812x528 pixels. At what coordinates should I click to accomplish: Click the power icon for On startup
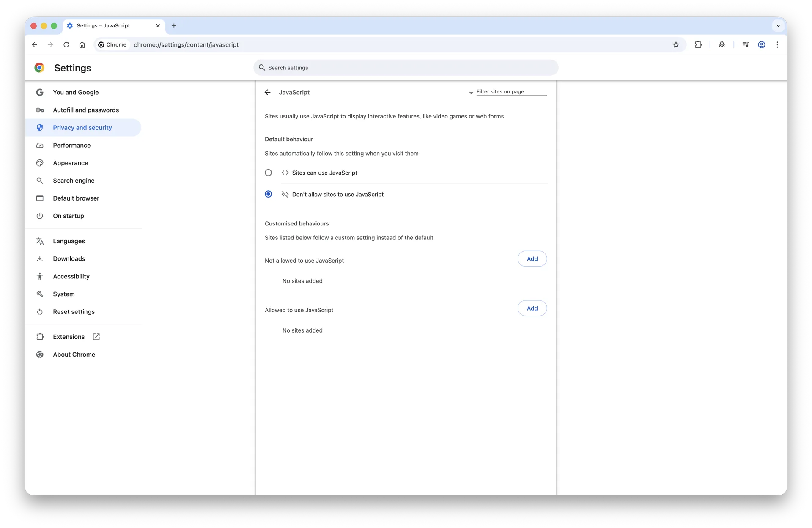pos(40,216)
